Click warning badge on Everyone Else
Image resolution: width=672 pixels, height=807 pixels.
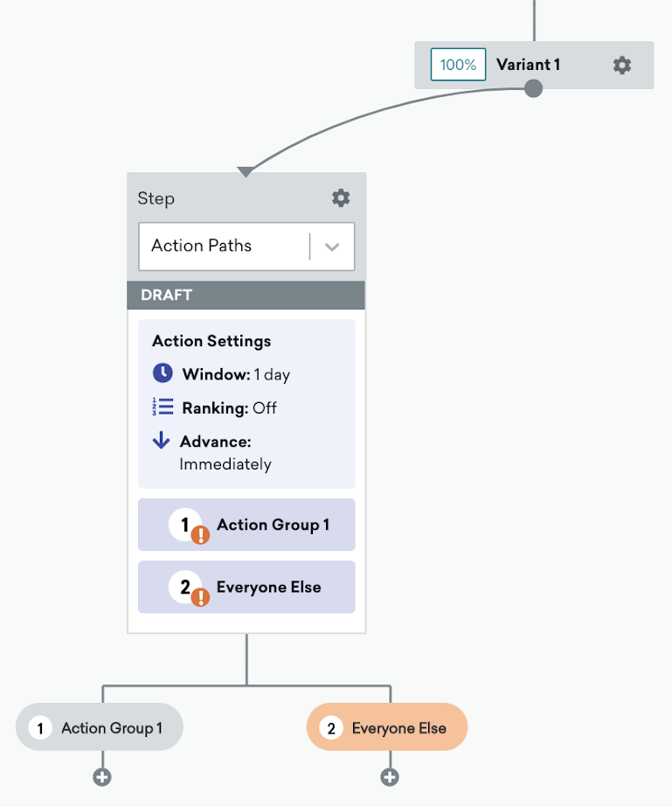click(200, 597)
